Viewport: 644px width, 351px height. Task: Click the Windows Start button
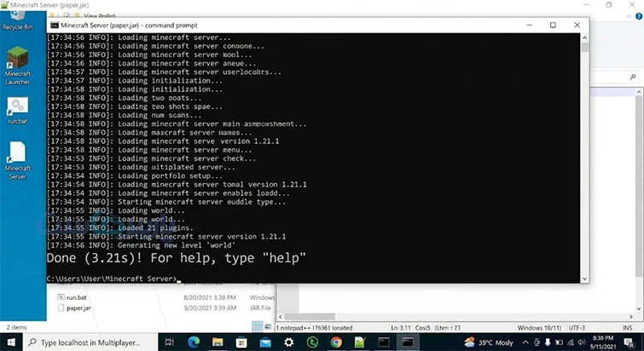pyautogui.click(x=11, y=342)
